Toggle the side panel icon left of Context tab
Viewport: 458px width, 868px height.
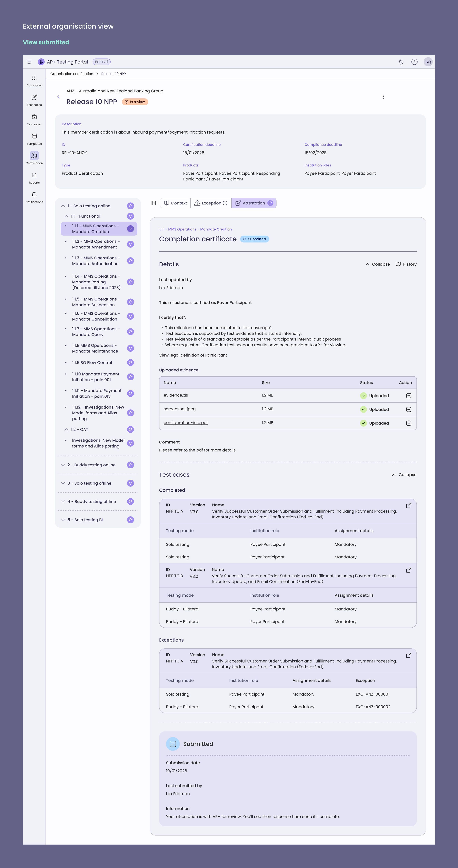pyautogui.click(x=154, y=203)
